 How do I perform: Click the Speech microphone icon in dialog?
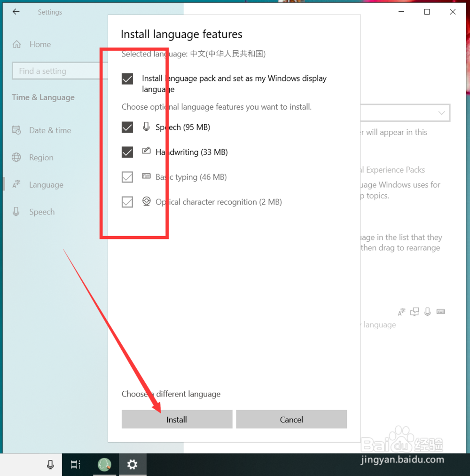coord(146,126)
